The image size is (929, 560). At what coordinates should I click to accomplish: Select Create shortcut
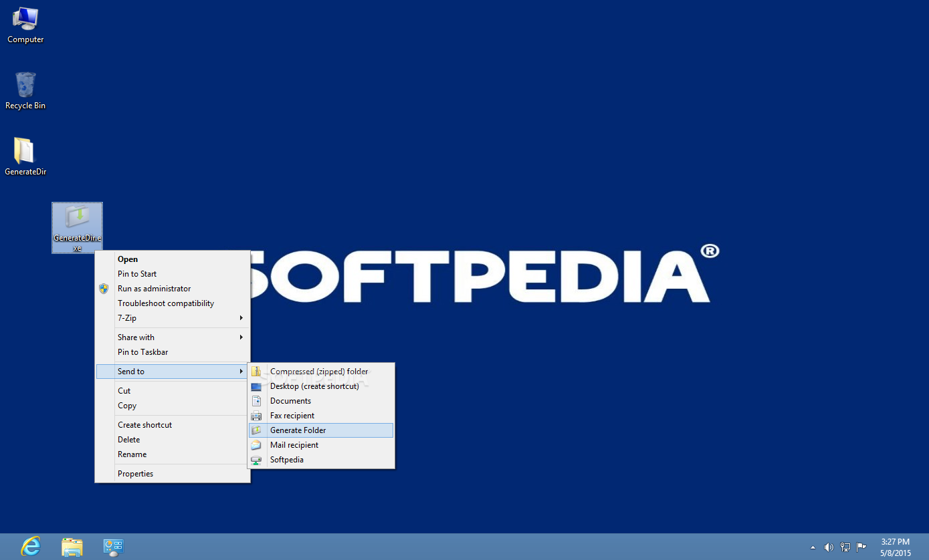pos(173,425)
